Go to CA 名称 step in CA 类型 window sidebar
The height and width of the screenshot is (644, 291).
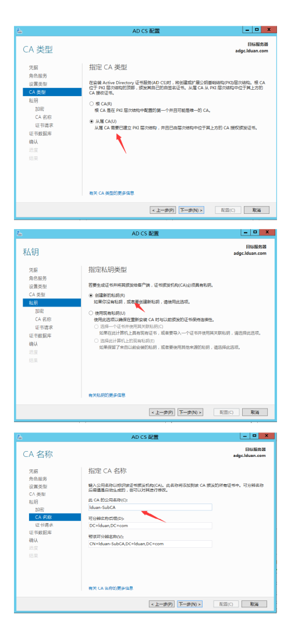click(44, 117)
